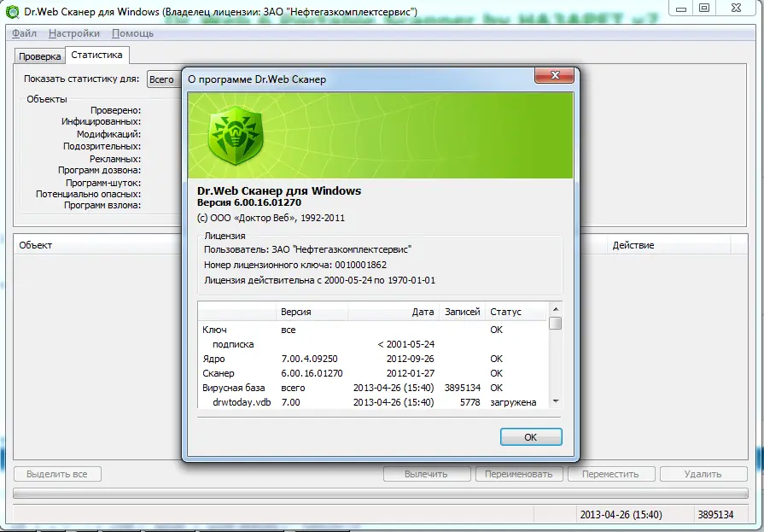Click the license validity dates line
Image resolution: width=764 pixels, height=532 pixels.
click(319, 280)
